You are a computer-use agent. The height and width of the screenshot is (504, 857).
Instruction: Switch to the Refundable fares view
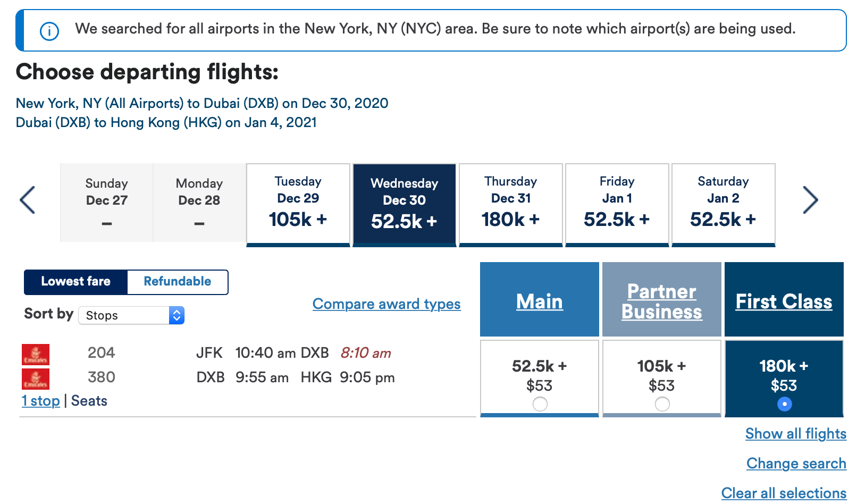(177, 281)
